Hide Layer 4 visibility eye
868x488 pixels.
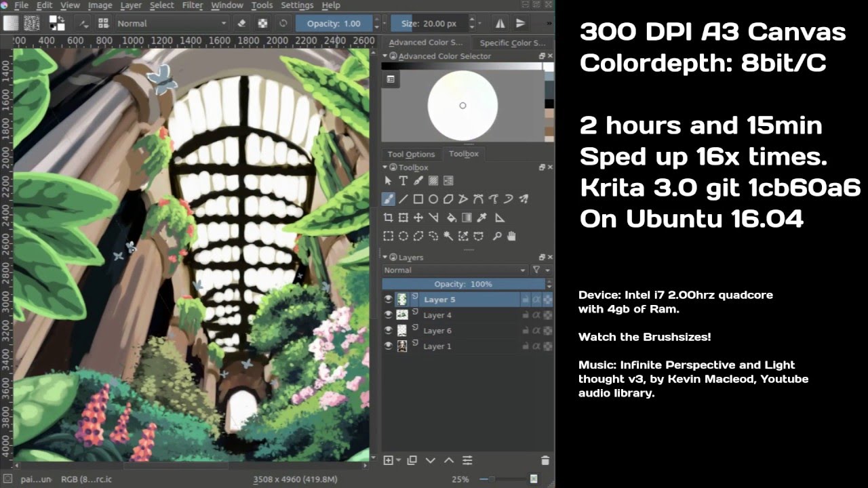click(x=389, y=314)
